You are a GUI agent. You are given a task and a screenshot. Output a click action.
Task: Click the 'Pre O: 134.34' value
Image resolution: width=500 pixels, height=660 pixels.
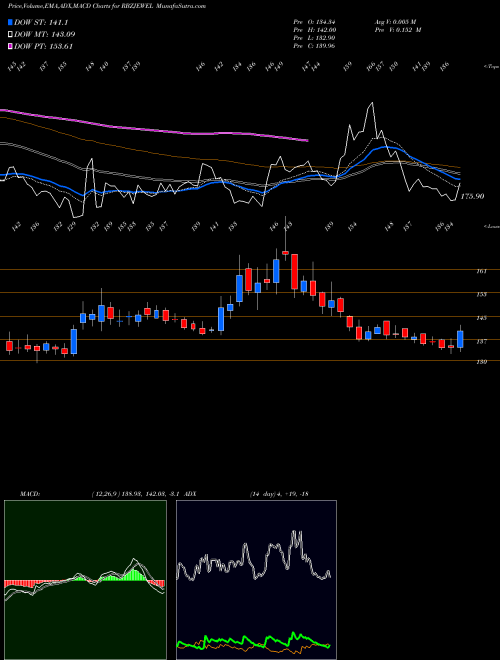[314, 22]
